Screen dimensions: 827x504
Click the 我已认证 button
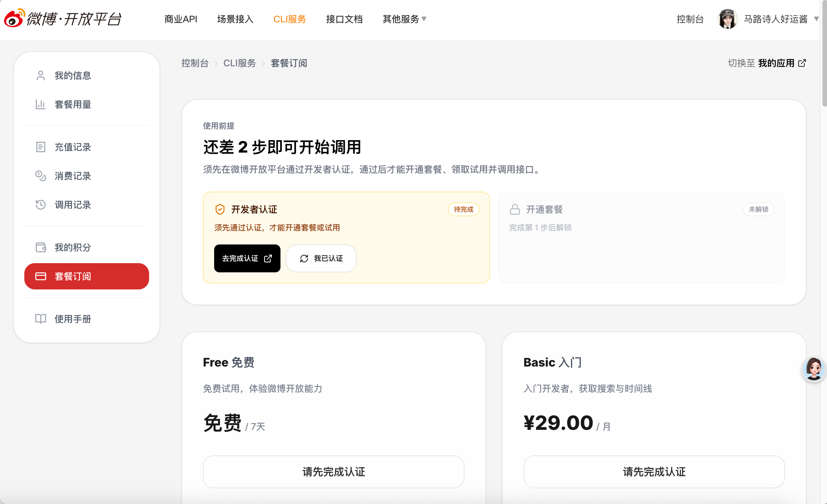[321, 258]
